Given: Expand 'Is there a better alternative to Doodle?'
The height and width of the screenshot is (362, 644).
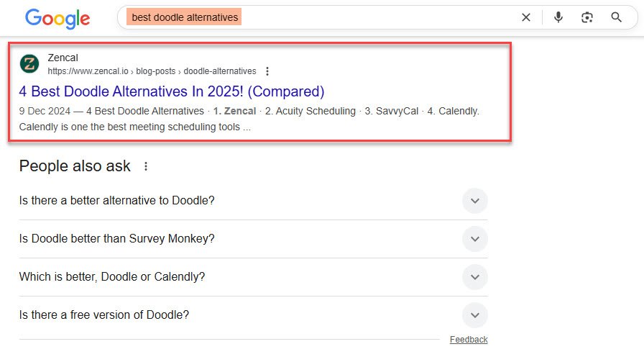Looking at the screenshot, I should pos(253,201).
